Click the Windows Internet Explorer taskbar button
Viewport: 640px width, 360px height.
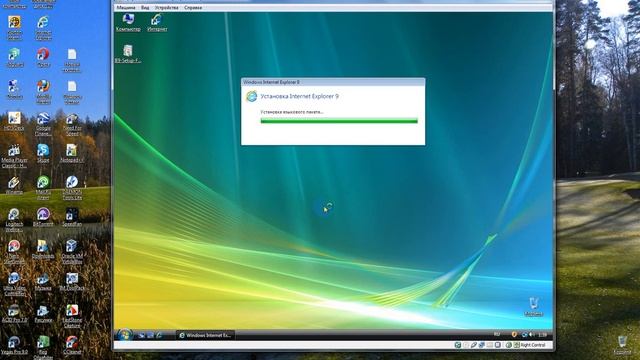[x=205, y=335]
